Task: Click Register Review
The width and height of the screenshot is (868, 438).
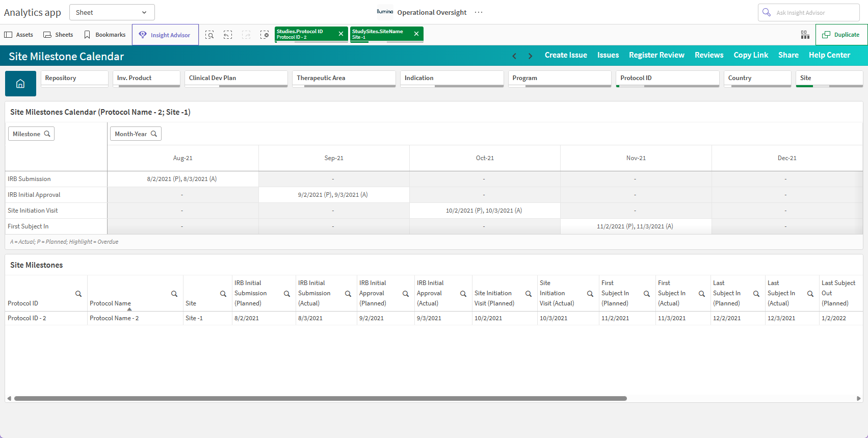Action: [x=656, y=55]
